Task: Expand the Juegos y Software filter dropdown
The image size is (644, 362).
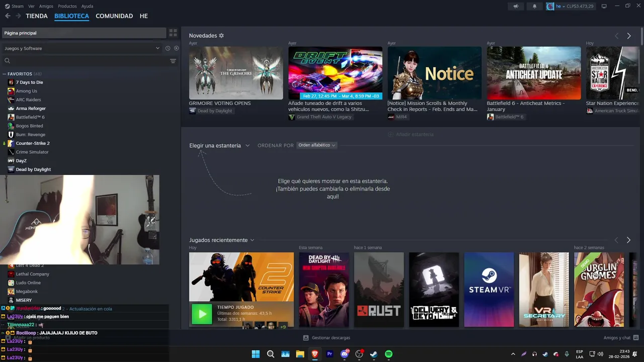Action: [x=82, y=48]
